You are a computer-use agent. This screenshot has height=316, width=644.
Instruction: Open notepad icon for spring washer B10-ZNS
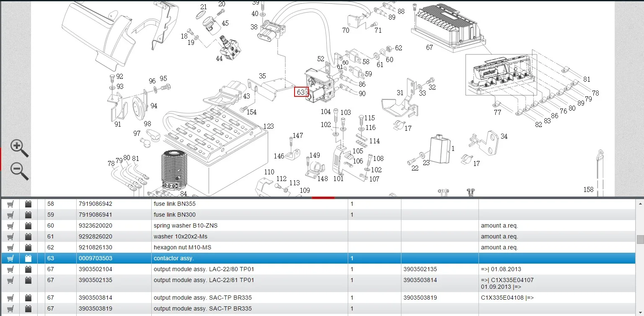point(28,226)
